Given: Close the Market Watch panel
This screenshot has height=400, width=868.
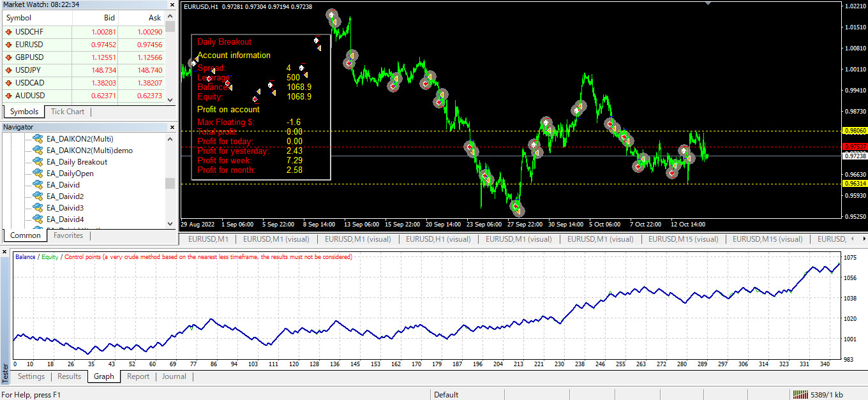Looking at the screenshot, I should [x=171, y=4].
